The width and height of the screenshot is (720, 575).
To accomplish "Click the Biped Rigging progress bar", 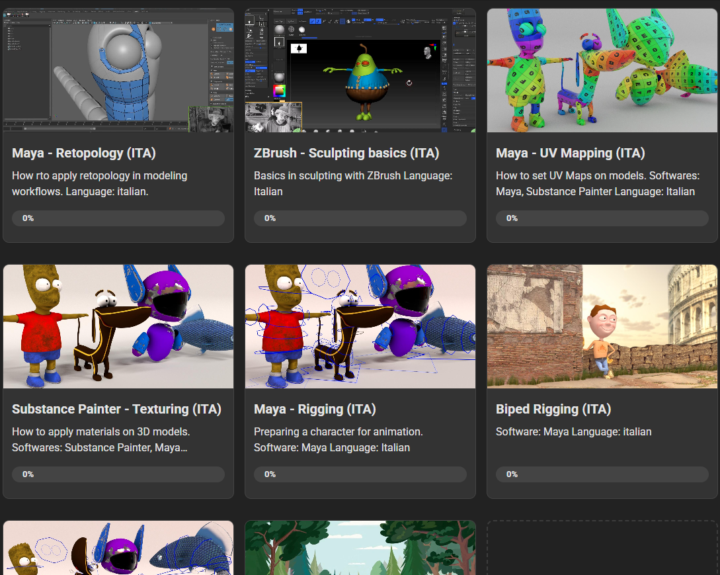I will (602, 474).
